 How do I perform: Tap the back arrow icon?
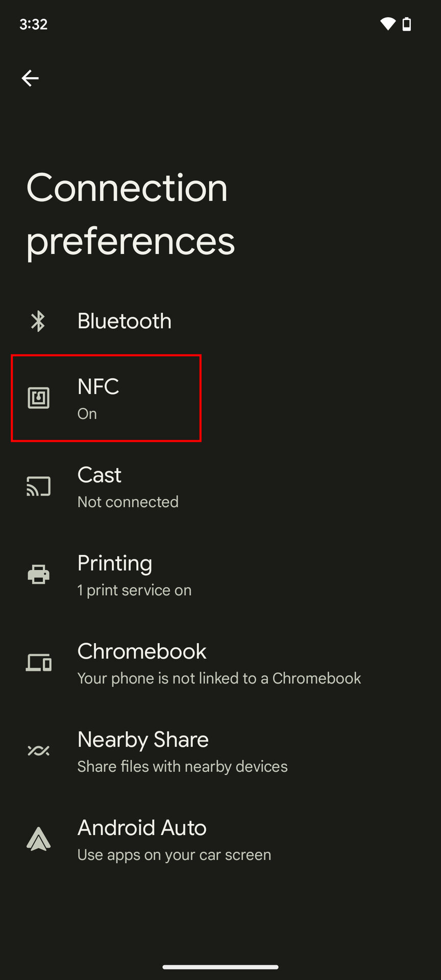click(30, 78)
